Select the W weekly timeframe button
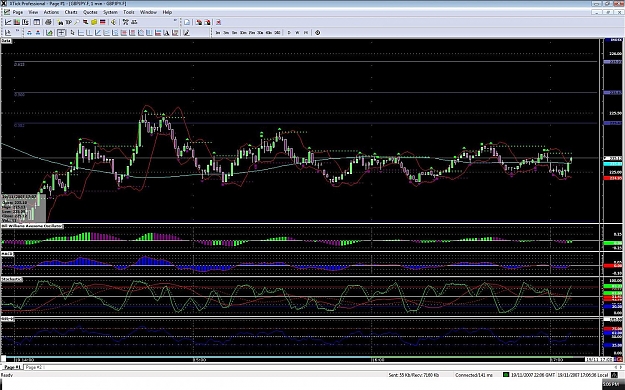This screenshot has width=625, height=390. tap(297, 33)
